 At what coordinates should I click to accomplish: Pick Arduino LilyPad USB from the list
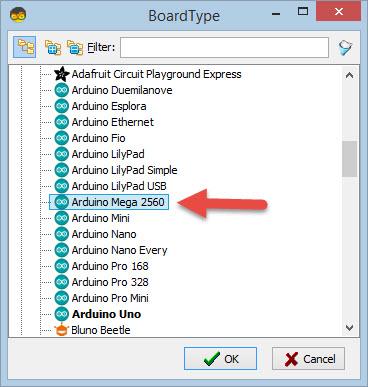[x=119, y=186]
